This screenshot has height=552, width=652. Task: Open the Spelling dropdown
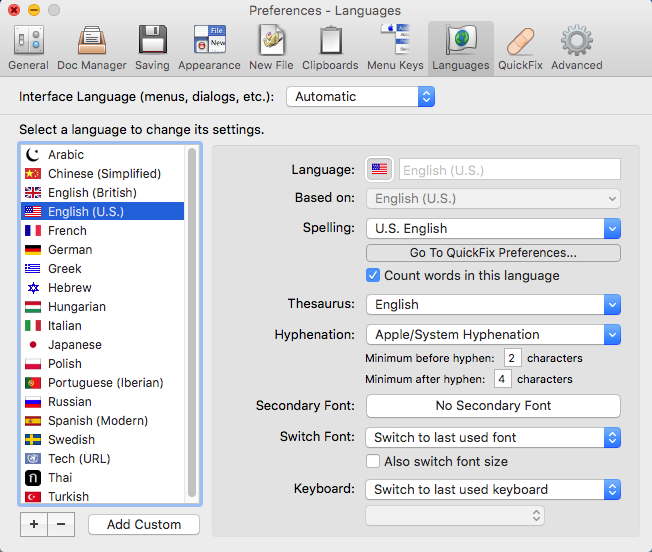pyautogui.click(x=493, y=229)
